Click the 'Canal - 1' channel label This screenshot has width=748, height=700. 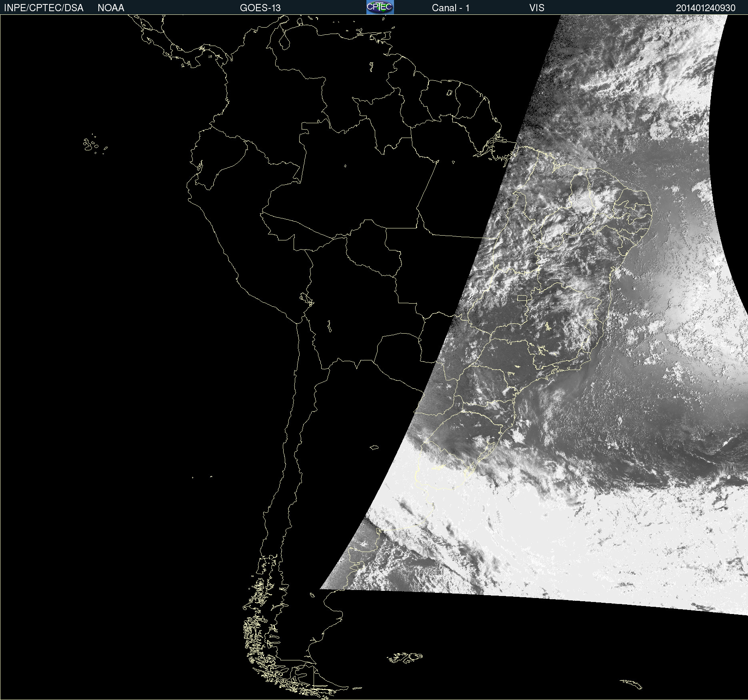(451, 8)
